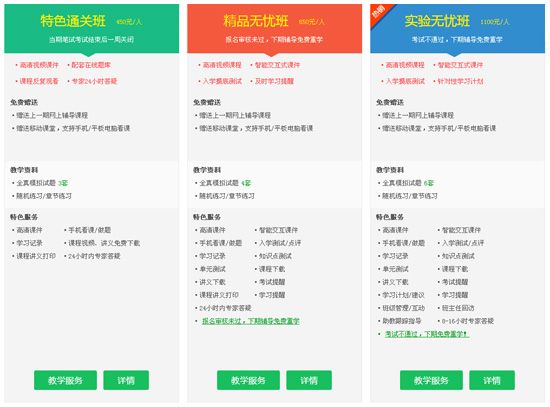This screenshot has width=550, height=407.
Task: Click 课程视频、讲义免费下载 service item
Action: click(104, 243)
